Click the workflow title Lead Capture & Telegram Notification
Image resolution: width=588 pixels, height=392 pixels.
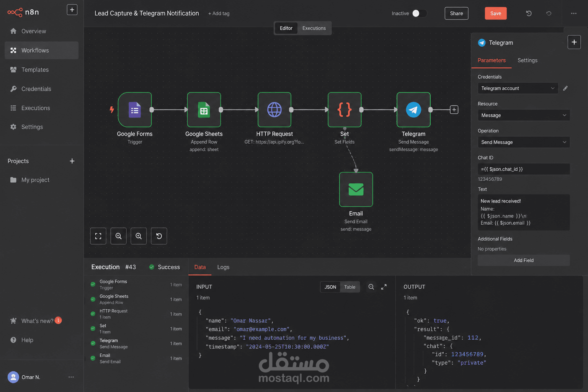147,13
